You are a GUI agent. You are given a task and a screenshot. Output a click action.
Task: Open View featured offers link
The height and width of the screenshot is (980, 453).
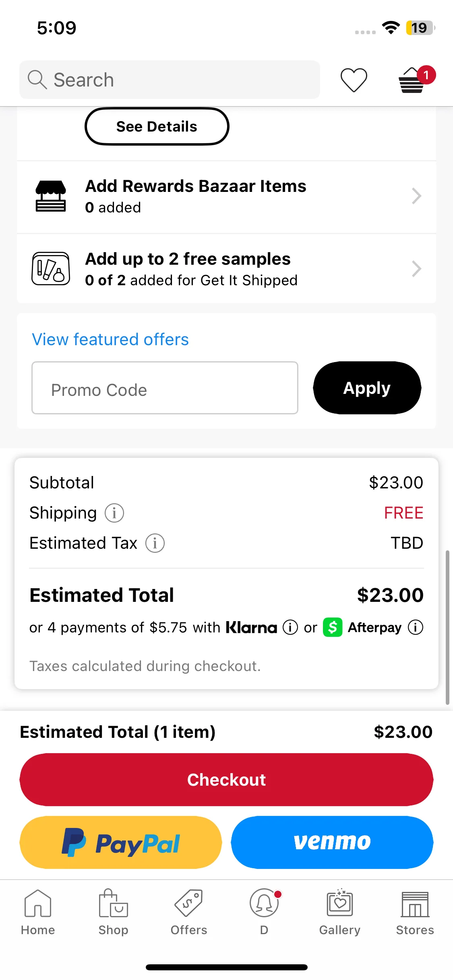click(x=110, y=340)
